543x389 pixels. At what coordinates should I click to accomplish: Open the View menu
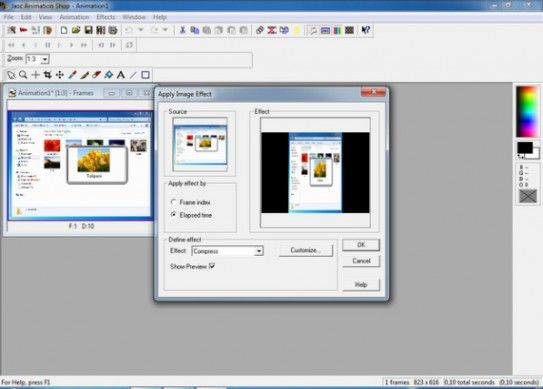(45, 17)
